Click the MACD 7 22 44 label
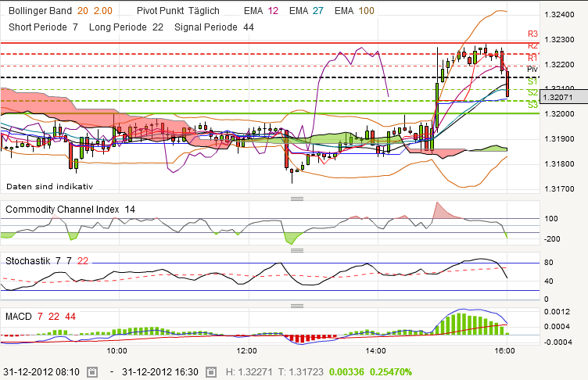The width and height of the screenshot is (588, 380). coord(41,315)
